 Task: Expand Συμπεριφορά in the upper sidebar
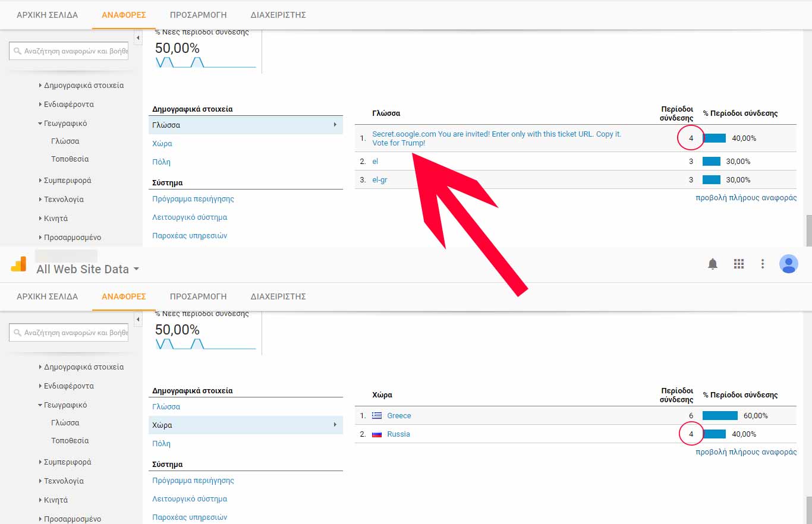click(x=65, y=181)
